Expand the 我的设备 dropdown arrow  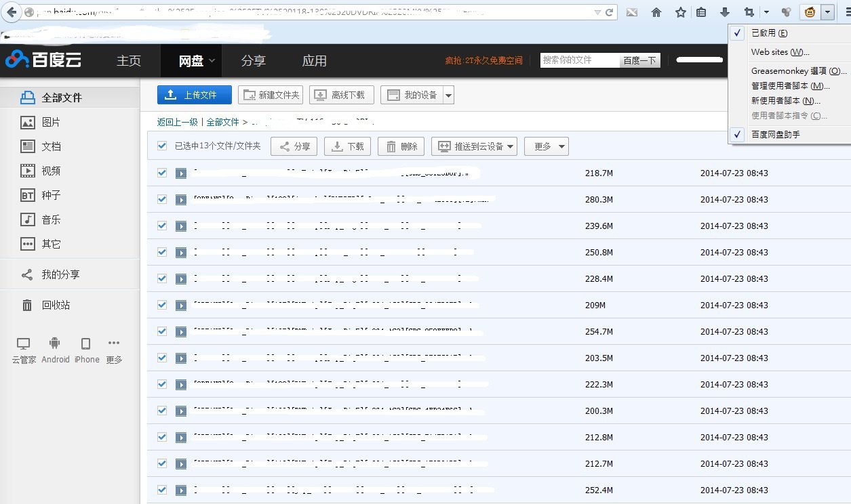coord(448,96)
